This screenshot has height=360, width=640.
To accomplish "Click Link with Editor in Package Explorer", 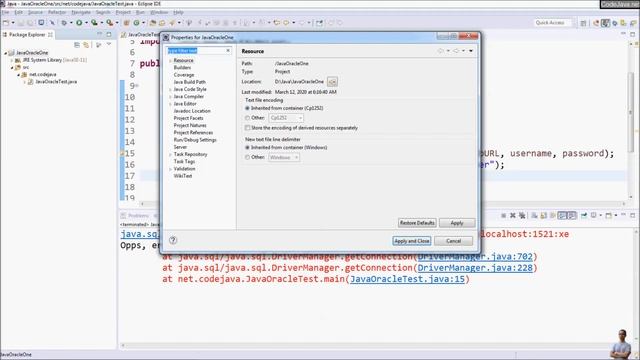I will [x=86, y=45].
